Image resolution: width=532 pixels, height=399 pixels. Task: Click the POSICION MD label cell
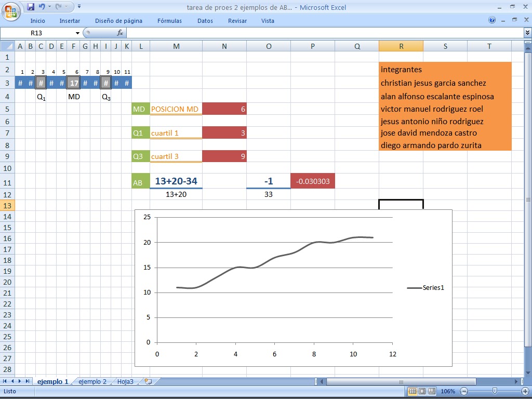176,109
